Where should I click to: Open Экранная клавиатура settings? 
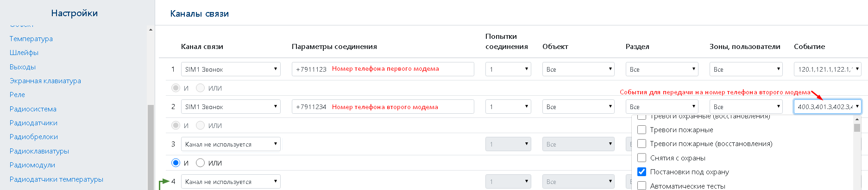click(45, 81)
